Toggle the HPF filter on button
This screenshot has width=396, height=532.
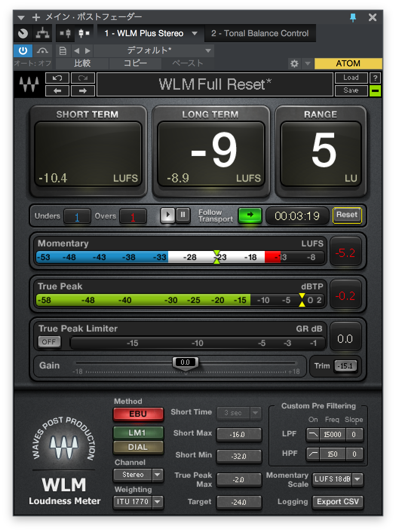click(313, 454)
